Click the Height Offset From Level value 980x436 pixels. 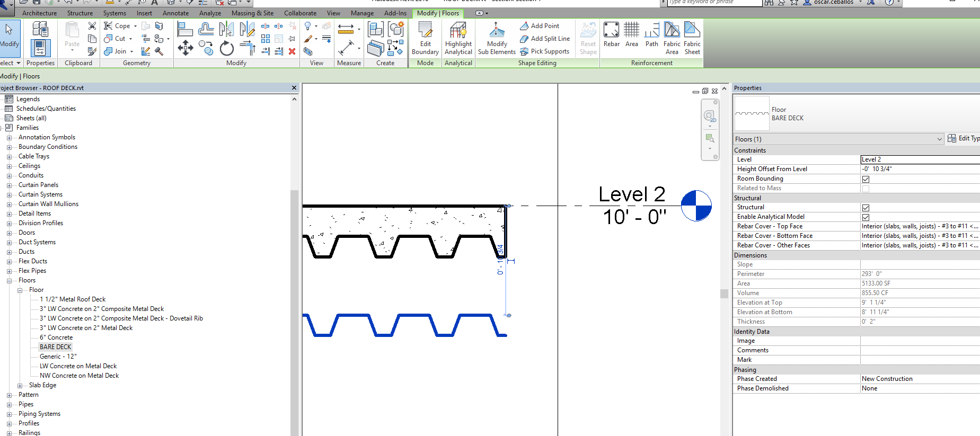[x=920, y=169]
